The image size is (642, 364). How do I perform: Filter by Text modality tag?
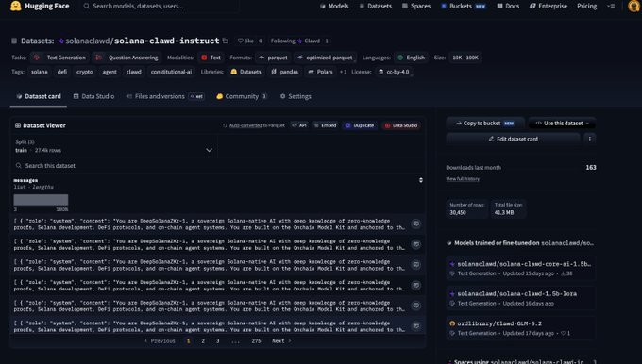(x=211, y=58)
